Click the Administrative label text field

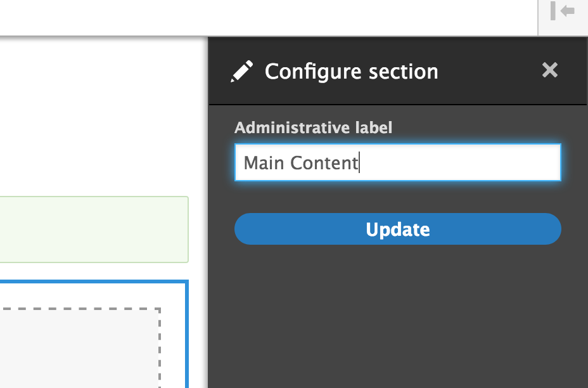tap(397, 163)
